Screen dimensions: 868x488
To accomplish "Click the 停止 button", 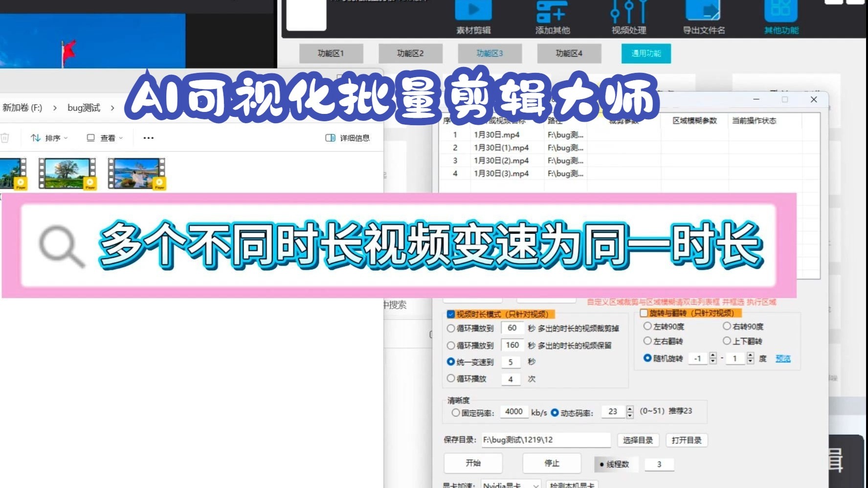I will tap(552, 463).
